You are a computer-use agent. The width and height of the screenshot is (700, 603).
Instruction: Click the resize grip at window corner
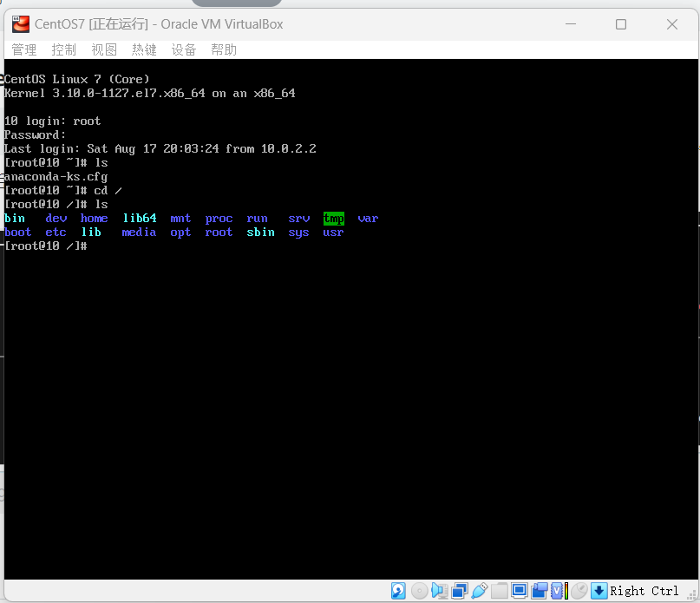point(693,595)
